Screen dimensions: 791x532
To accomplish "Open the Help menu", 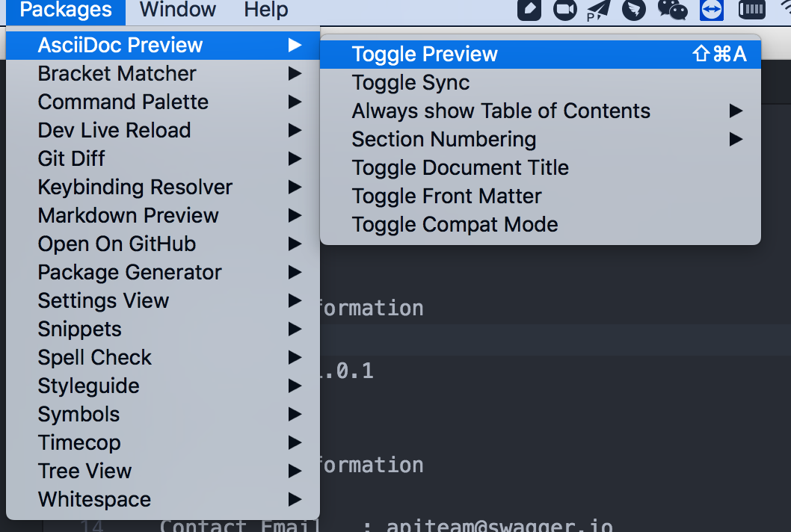I will click(x=266, y=10).
